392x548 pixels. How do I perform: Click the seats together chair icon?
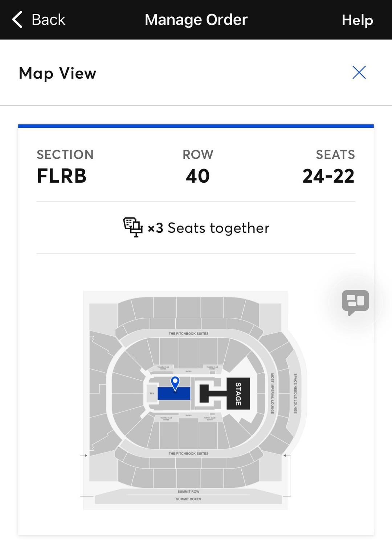[133, 227]
